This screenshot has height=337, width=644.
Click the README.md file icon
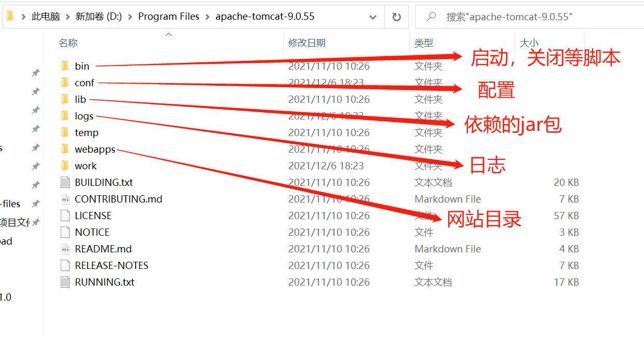click(65, 249)
